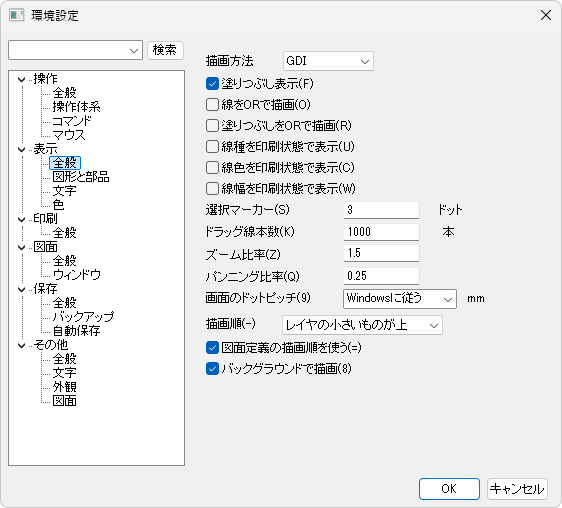
Task: Select ウィンドウ under 図面
Action: pos(77,275)
